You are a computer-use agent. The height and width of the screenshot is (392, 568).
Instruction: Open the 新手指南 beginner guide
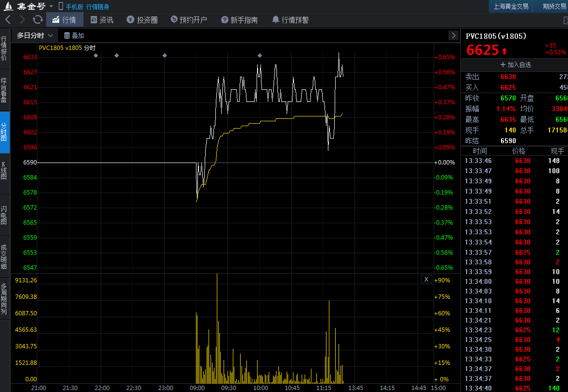click(239, 20)
